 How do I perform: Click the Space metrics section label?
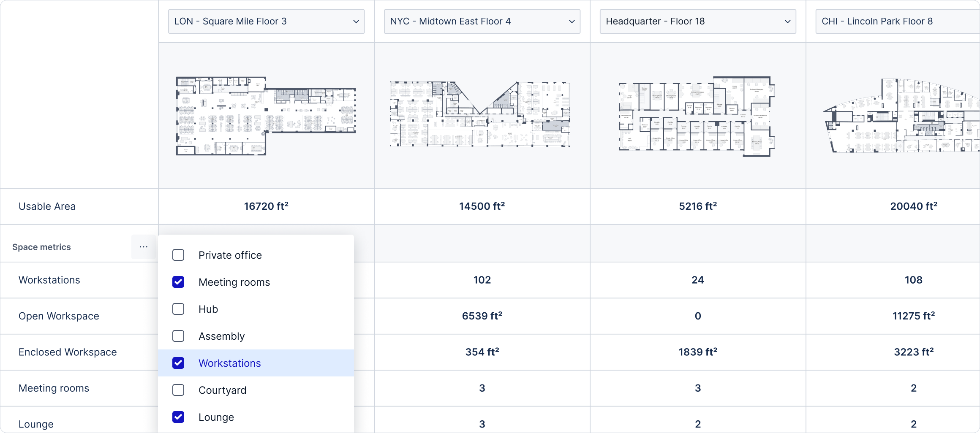(x=42, y=247)
